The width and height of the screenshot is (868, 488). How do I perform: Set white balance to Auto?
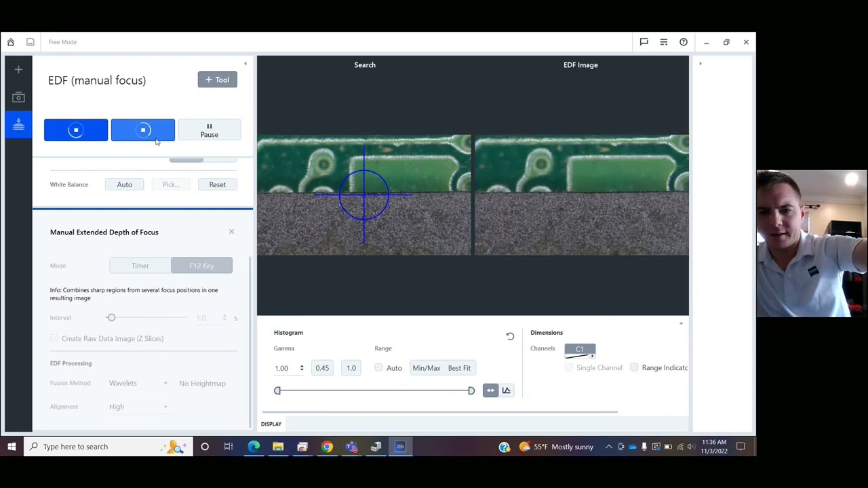click(x=125, y=184)
